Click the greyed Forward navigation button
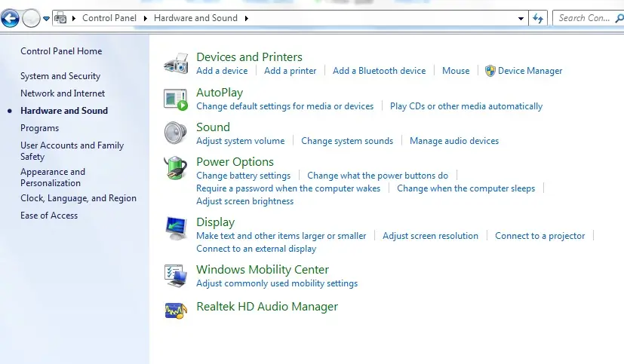Image resolution: width=624 pixels, height=364 pixels. (31, 18)
